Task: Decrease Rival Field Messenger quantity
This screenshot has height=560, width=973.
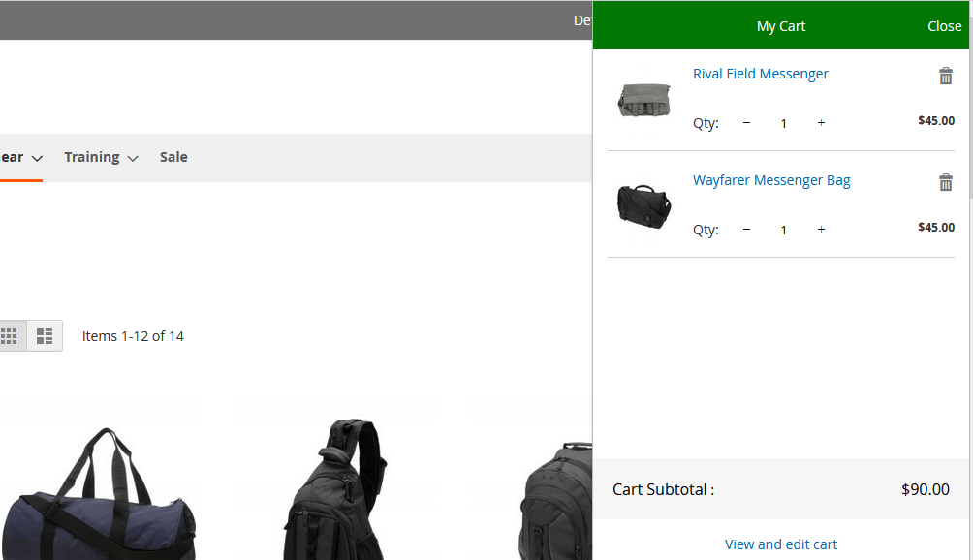Action: pos(746,123)
